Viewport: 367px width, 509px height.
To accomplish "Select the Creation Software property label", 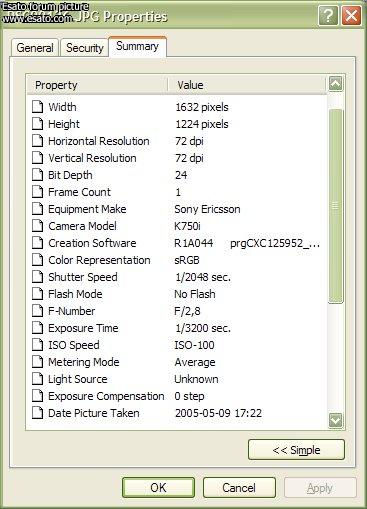I will (x=92, y=243).
